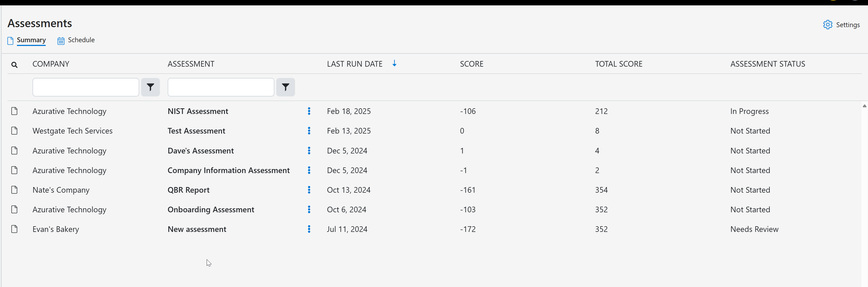868x287 pixels.
Task: Open the three-dot menu for Onboarding Assessment
Action: pyautogui.click(x=309, y=209)
